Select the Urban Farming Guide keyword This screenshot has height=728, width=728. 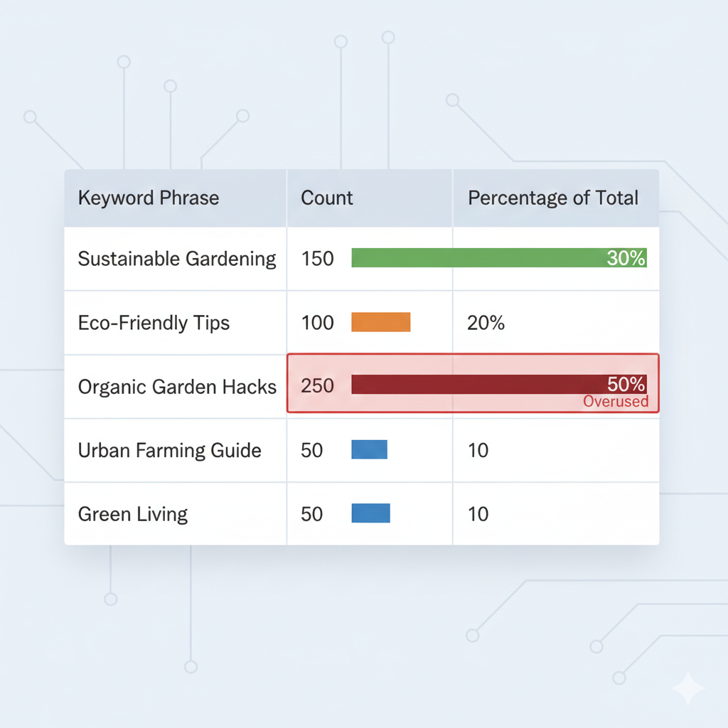coord(169,450)
